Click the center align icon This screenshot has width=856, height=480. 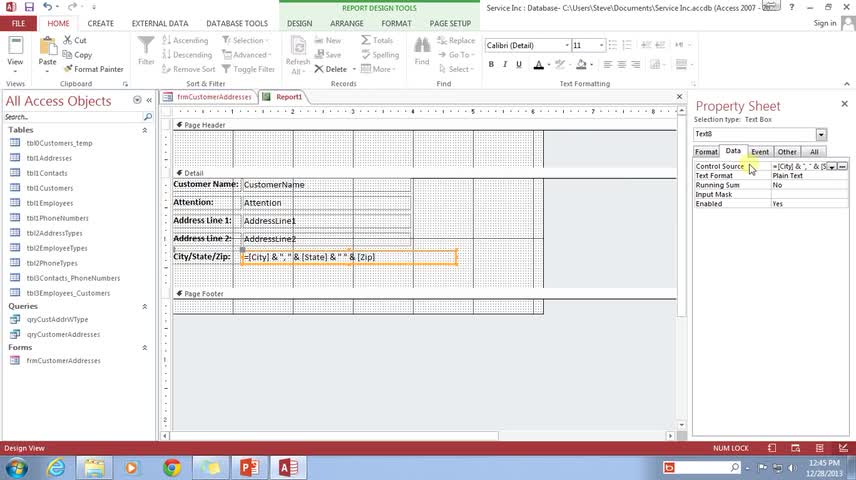click(622, 64)
